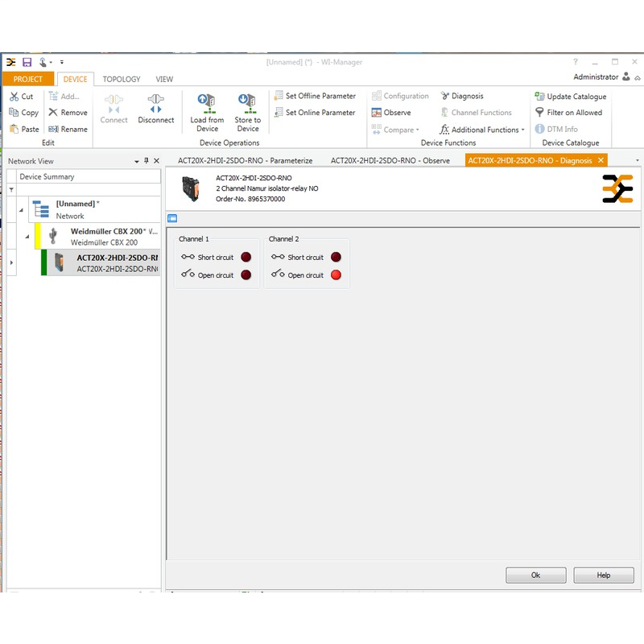The height and width of the screenshot is (644, 644).
Task: Open DTM Info
Action: click(x=556, y=129)
